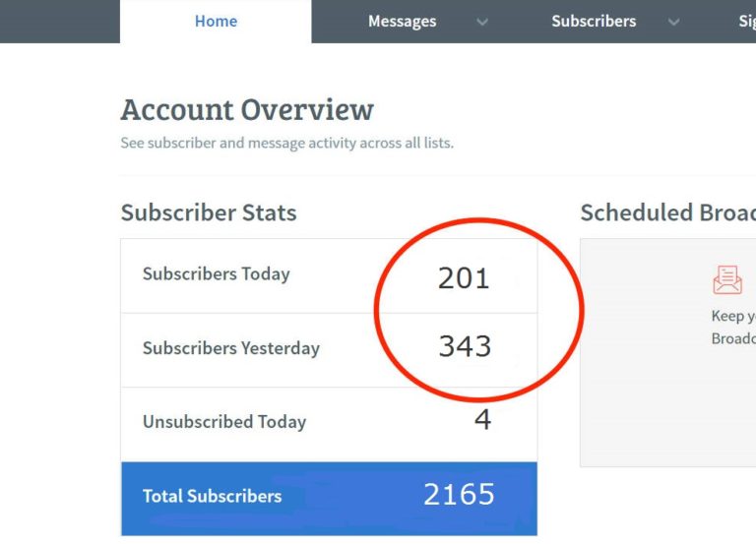Open the Subscribers menu
756x544 pixels.
594,22
